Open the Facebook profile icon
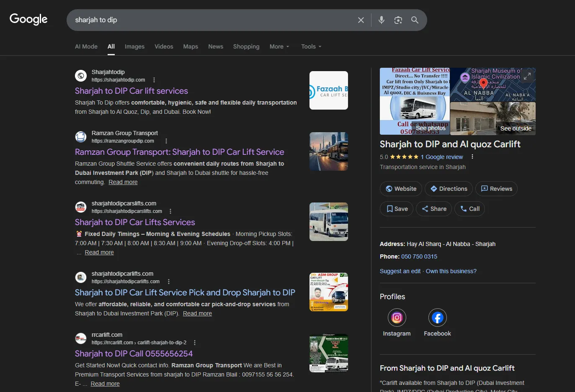575x392 pixels. coord(438,318)
